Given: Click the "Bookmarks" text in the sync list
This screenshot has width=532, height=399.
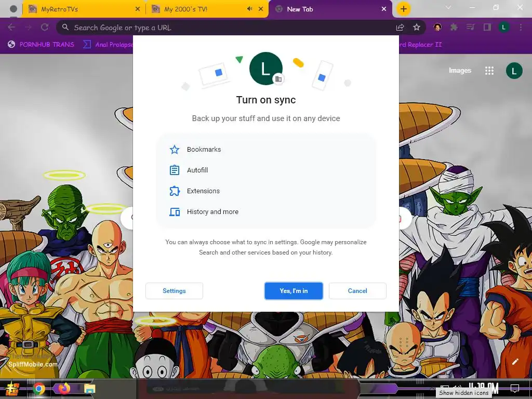Looking at the screenshot, I should pyautogui.click(x=204, y=149).
